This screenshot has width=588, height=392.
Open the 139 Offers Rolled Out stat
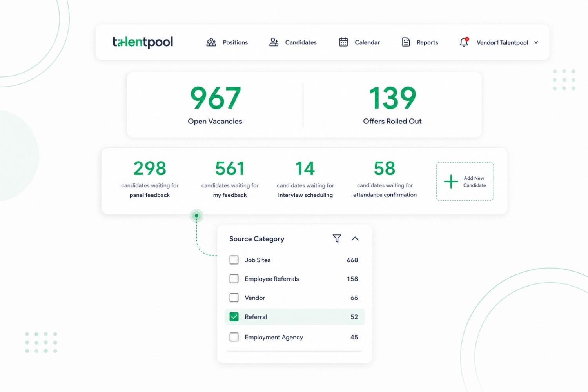tap(392, 105)
